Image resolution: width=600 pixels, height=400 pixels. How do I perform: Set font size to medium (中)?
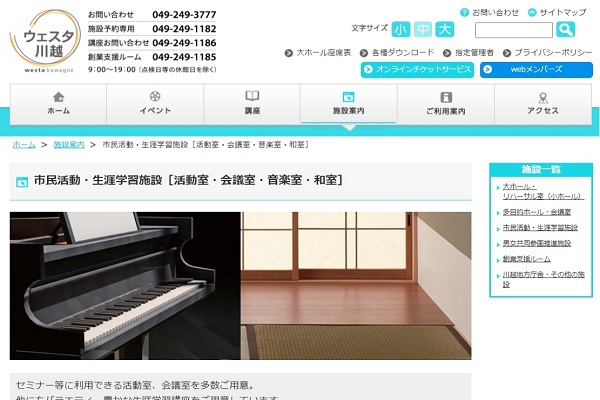(423, 29)
